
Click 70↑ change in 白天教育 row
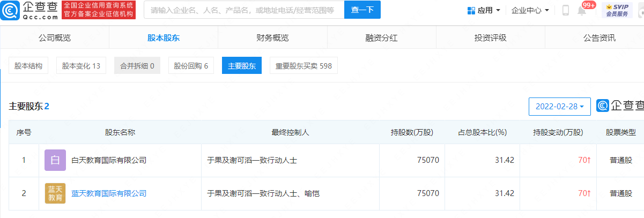point(584,160)
